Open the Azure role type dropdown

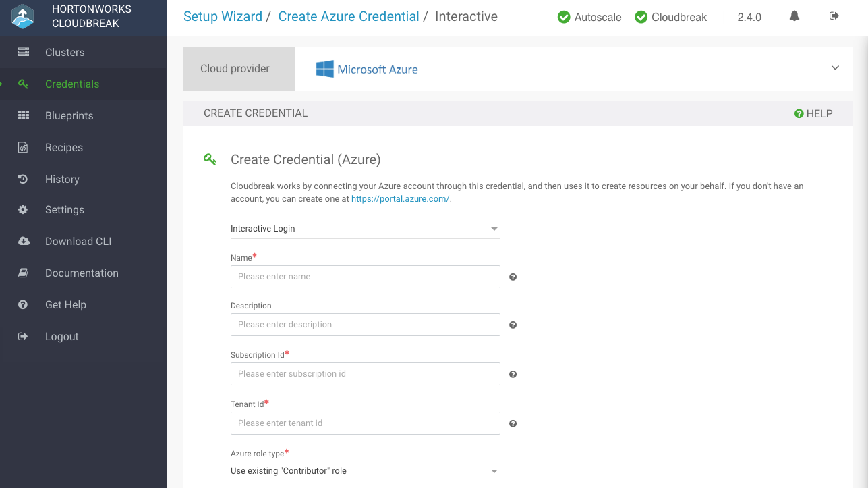pos(365,471)
